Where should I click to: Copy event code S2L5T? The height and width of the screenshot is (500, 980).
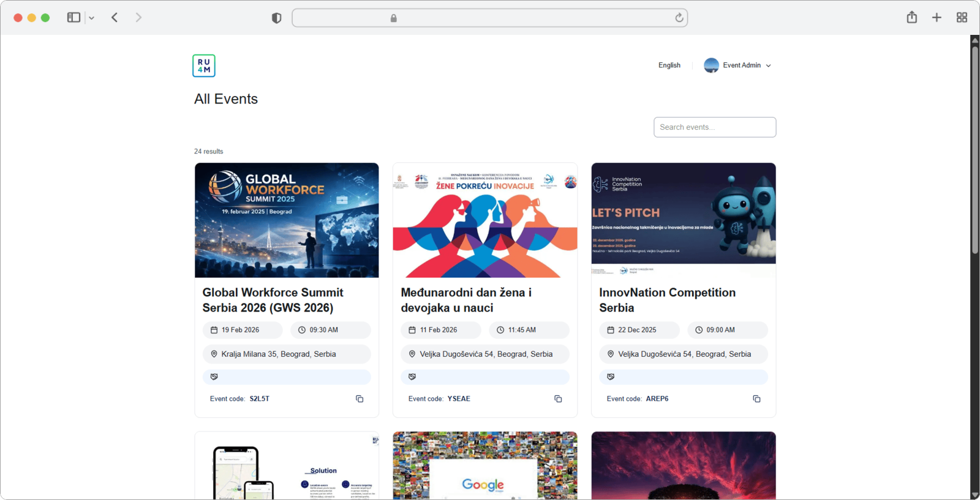360,399
